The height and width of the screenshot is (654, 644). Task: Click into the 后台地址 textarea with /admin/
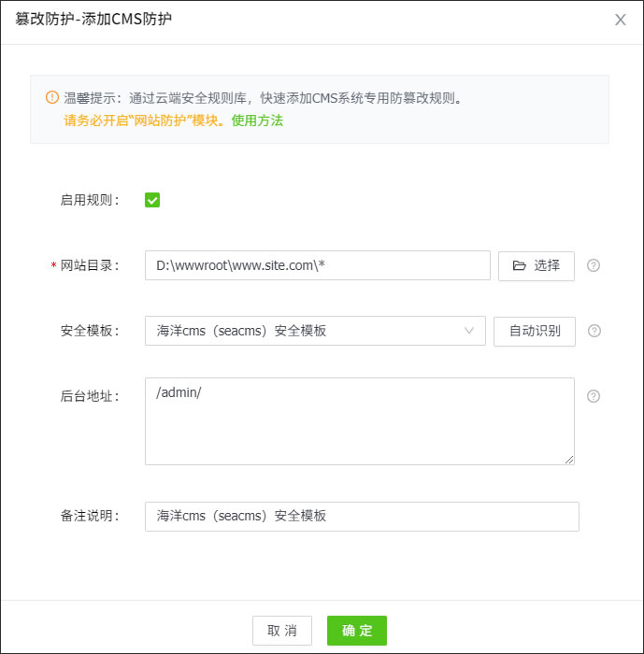tap(360, 420)
